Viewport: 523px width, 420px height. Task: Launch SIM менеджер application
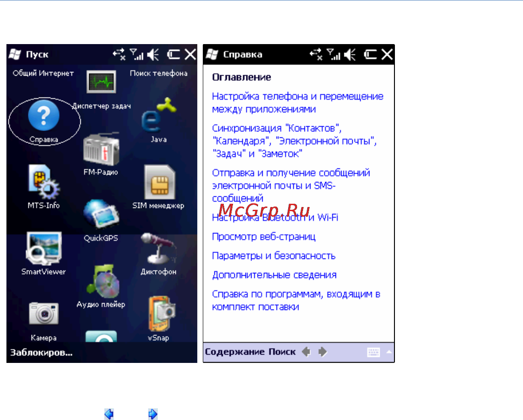(x=159, y=182)
